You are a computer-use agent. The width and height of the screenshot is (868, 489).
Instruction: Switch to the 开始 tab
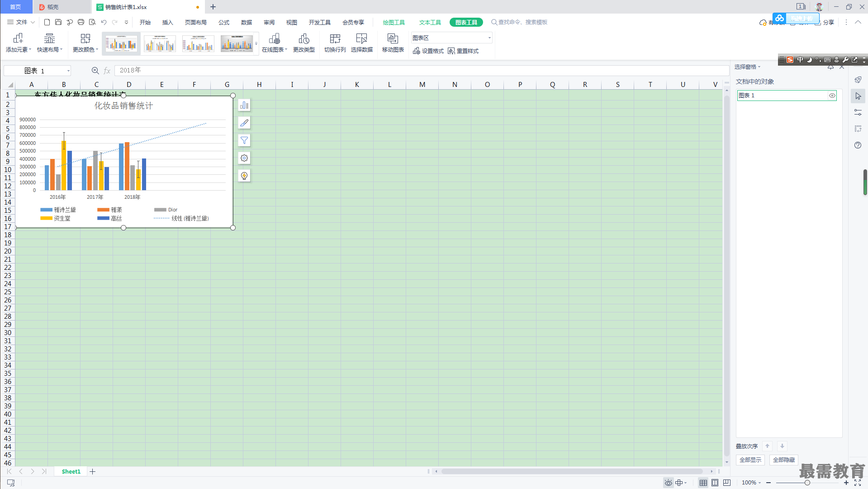click(x=145, y=22)
